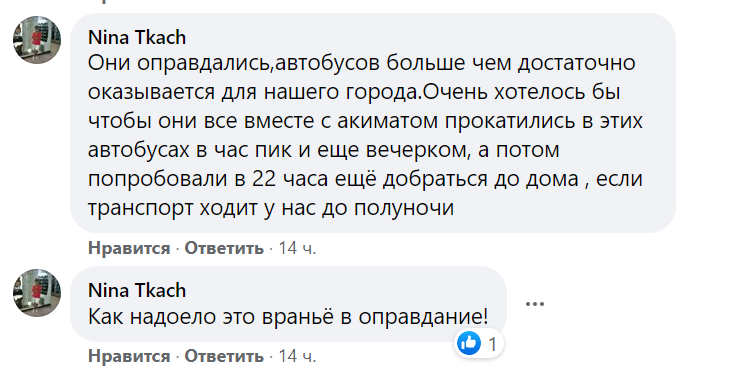Click Ответить under the 'Как надоело' comment
Screen dimensions: 735x373
224,356
